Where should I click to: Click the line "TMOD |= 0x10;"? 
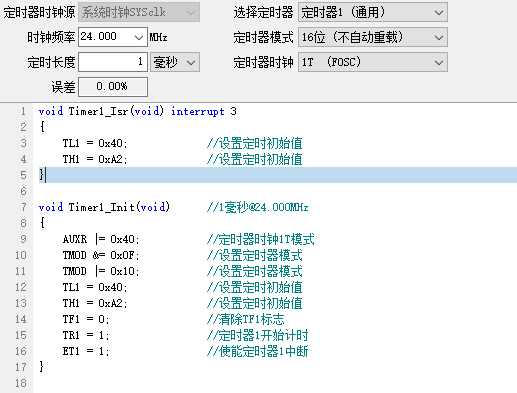tap(101, 271)
